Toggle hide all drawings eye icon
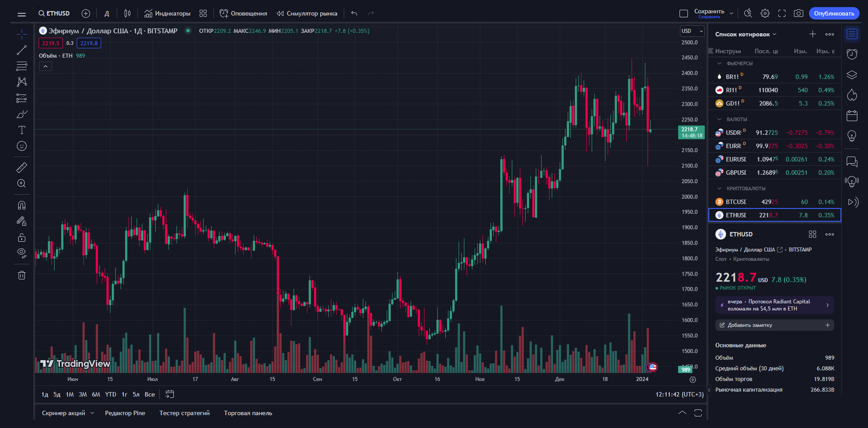868x428 pixels. [x=21, y=253]
